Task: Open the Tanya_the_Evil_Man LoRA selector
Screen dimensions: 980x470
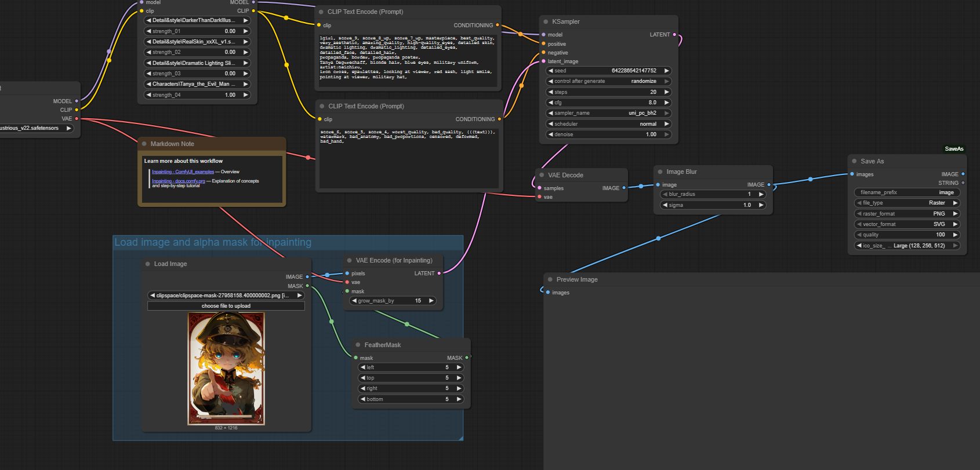Action: coord(197,84)
